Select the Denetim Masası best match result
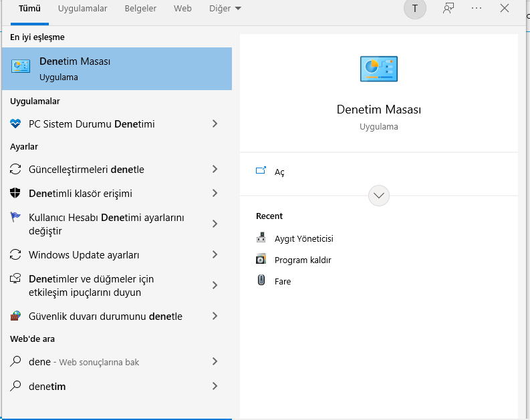Viewport: 530px width, 420px height. [117, 68]
